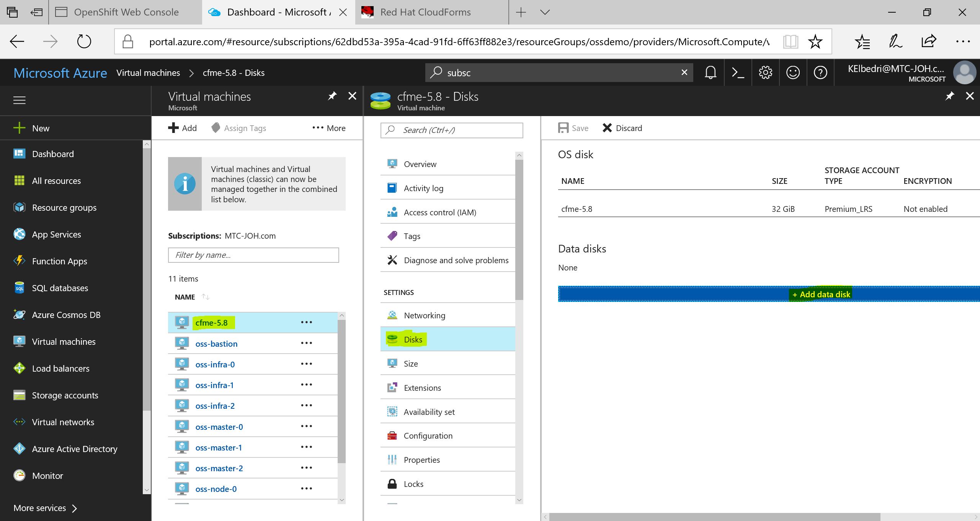Open browser tabs dropdown chevron

(x=545, y=12)
